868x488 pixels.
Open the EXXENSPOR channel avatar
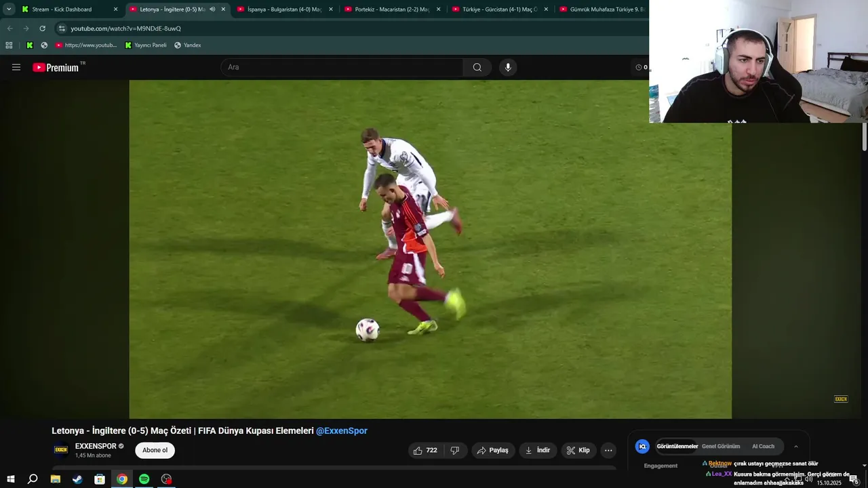point(61,450)
